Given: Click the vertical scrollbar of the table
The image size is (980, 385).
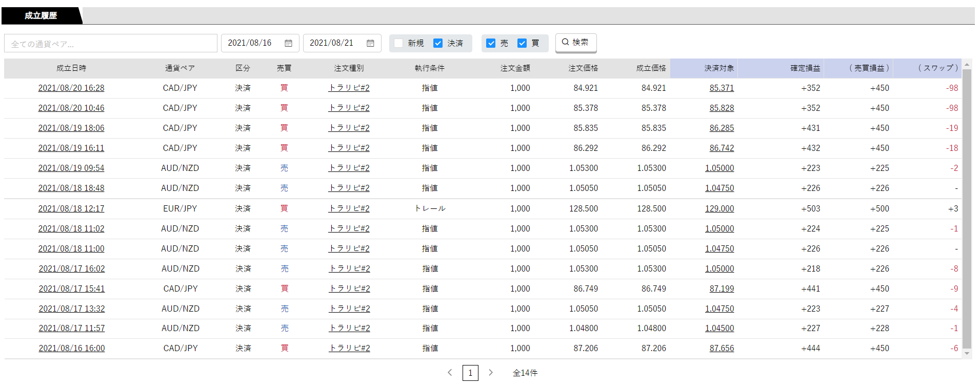Looking at the screenshot, I should [967, 208].
